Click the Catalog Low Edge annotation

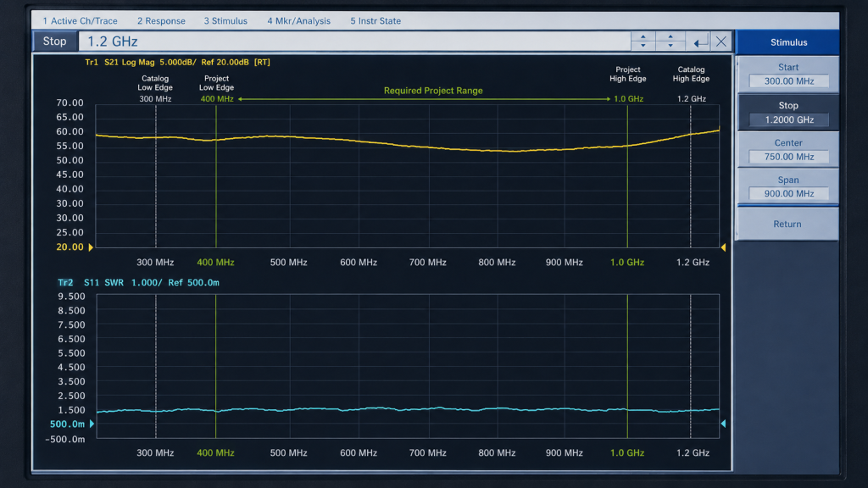(x=155, y=83)
